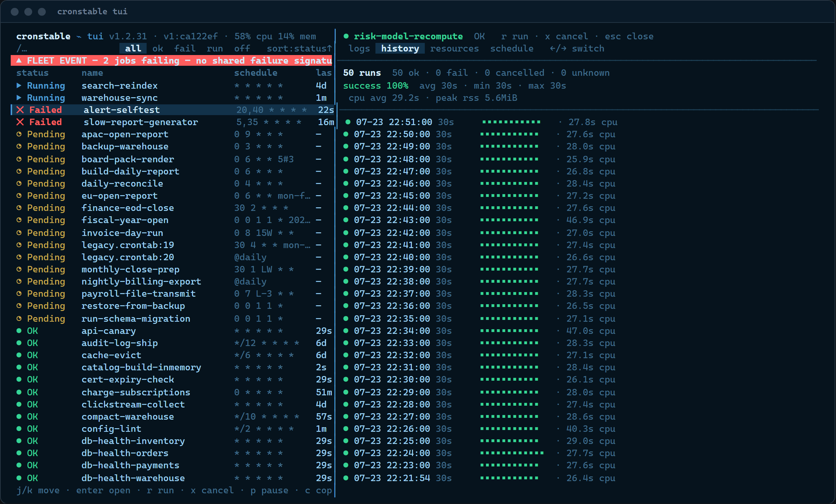Click the status dot of the 22:51:00 run
This screenshot has width=836, height=504.
tap(348, 122)
